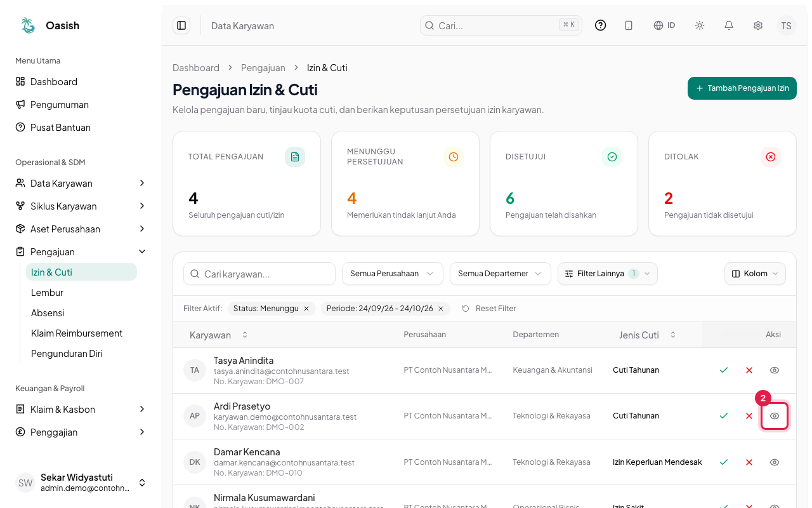View Damar Kencana's request details
Screen dimensions: 812x508
click(775, 462)
